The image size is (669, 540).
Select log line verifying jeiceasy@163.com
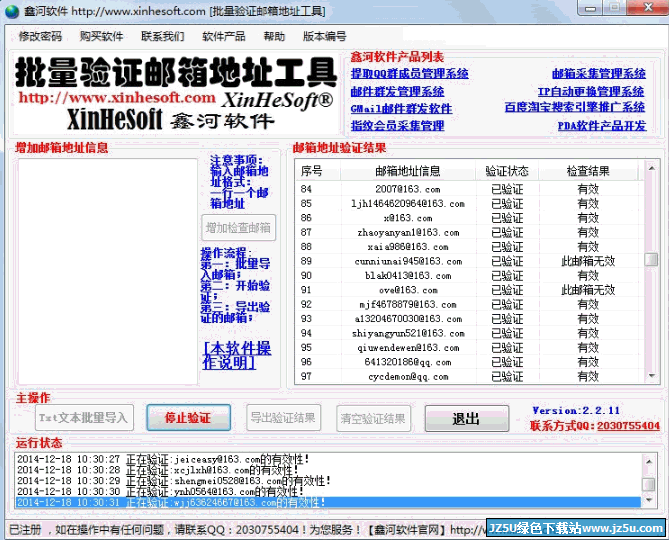pos(329,459)
